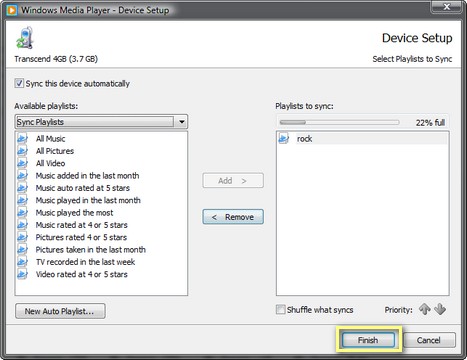Select the All Music playlist text
467x360 pixels.
click(50, 139)
